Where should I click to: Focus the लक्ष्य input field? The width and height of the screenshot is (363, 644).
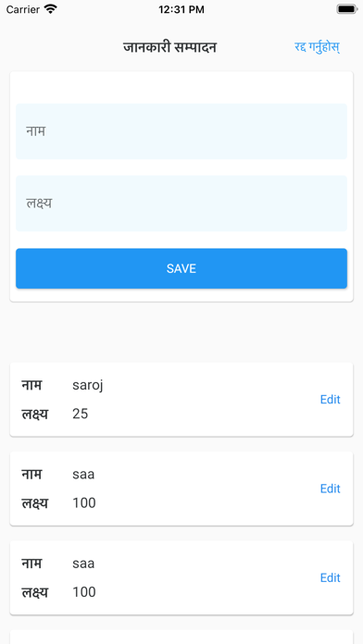(x=181, y=204)
